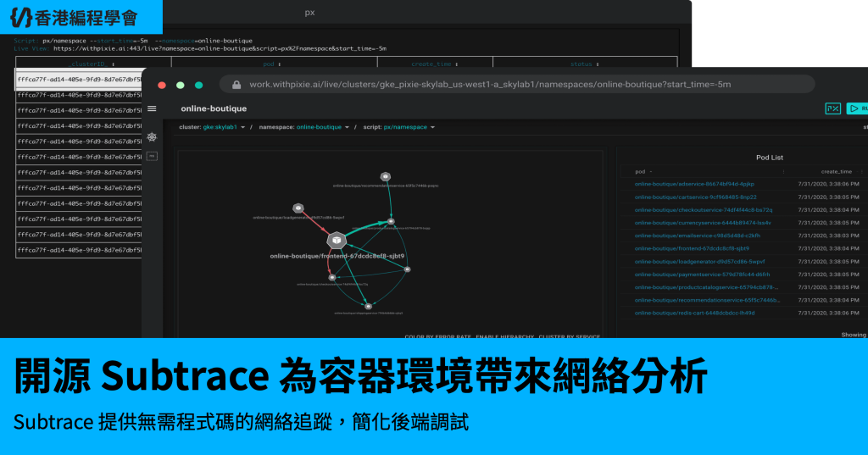Image resolution: width=868 pixels, height=455 pixels.
Task: Open emailservice-c98d5d48d-c2kfh pod link
Action: coord(697,236)
